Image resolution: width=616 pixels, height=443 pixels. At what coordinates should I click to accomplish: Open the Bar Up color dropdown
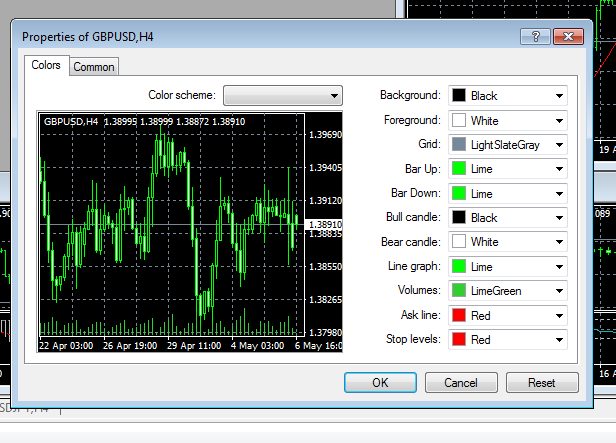[508, 169]
